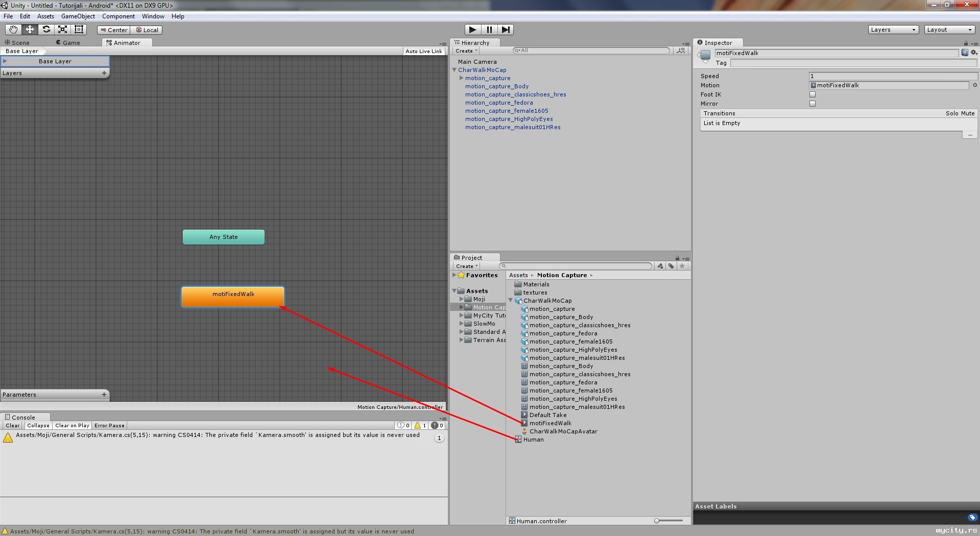Click the Asset Labels tag icon
Screen dimensions: 980x536
point(972,517)
